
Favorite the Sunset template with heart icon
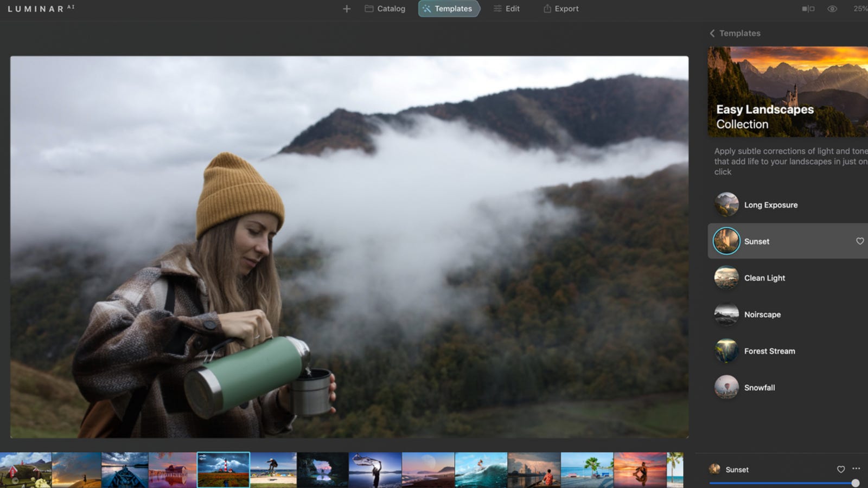point(860,241)
